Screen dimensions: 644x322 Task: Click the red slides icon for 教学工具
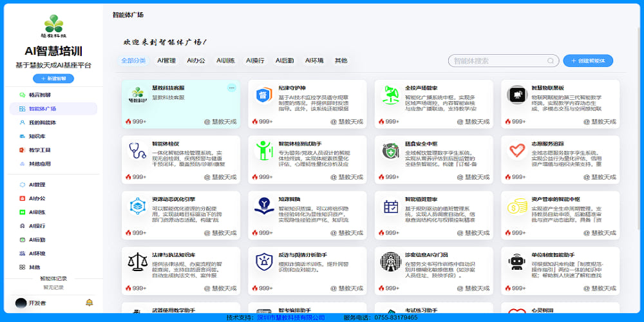(x=22, y=150)
